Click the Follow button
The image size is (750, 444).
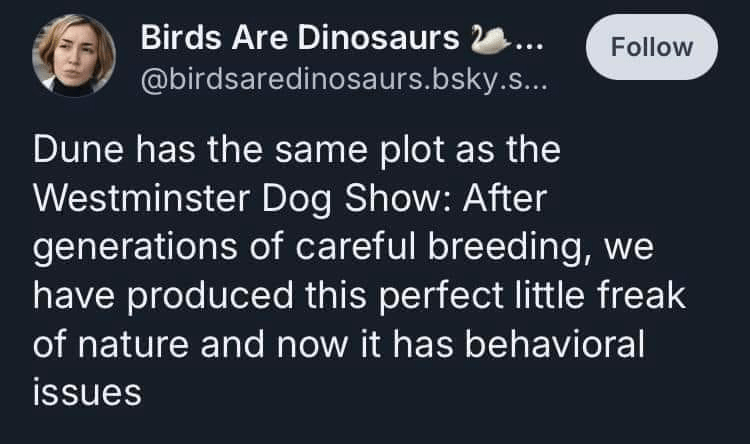coord(651,47)
